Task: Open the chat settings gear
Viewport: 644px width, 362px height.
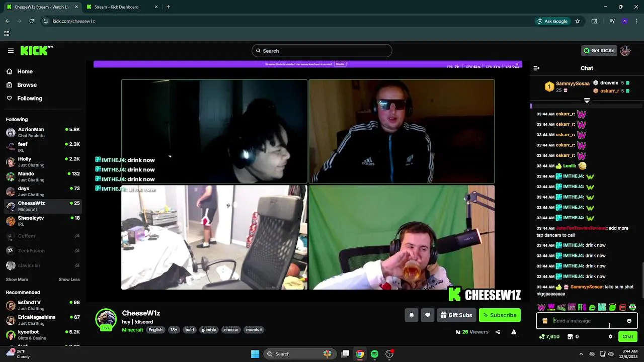Action: click(x=610, y=337)
